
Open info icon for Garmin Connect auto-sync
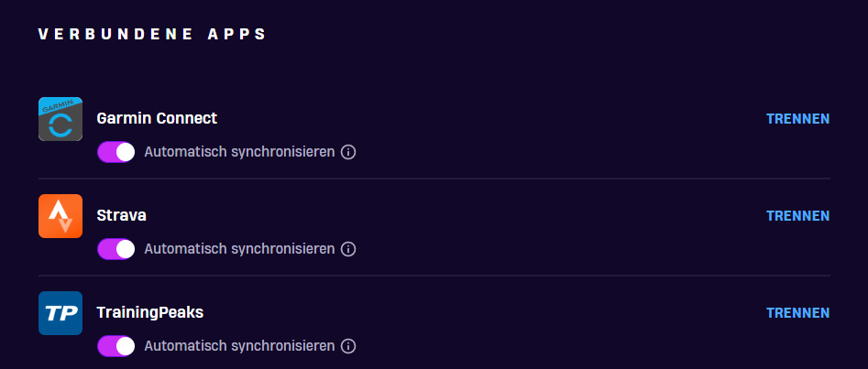tap(348, 152)
